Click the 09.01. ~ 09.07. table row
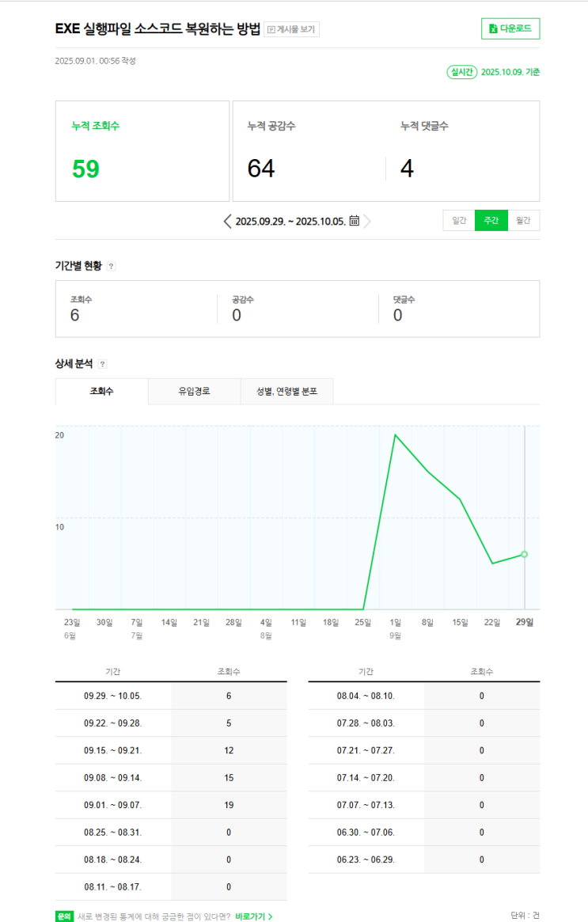Viewport: 588px width, 922px height. [171, 805]
